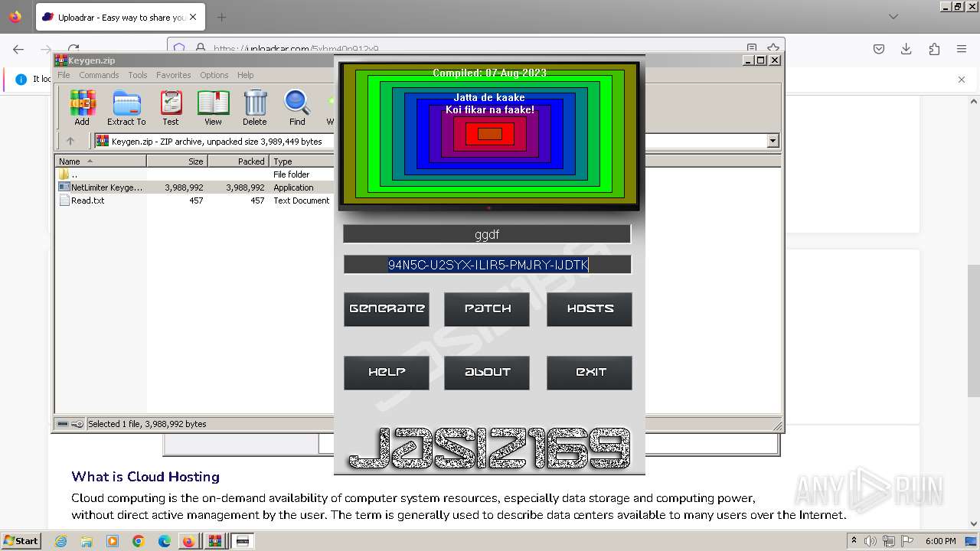The height and width of the screenshot is (551, 980).
Task: Click the name field containing 'ggdf'
Action: click(487, 234)
